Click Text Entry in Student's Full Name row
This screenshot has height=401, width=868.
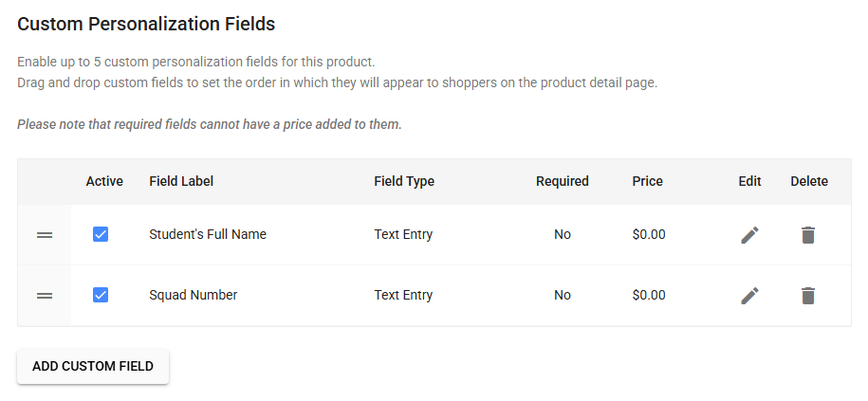403,234
